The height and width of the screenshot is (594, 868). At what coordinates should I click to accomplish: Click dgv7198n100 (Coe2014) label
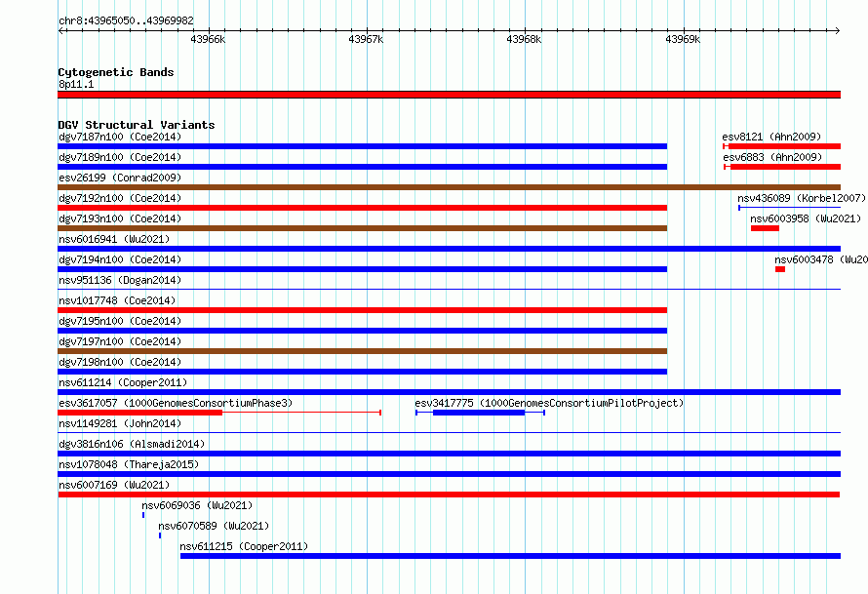(120, 362)
